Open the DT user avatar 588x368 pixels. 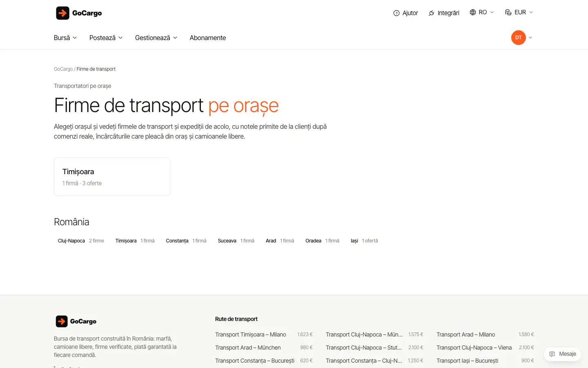pos(519,38)
